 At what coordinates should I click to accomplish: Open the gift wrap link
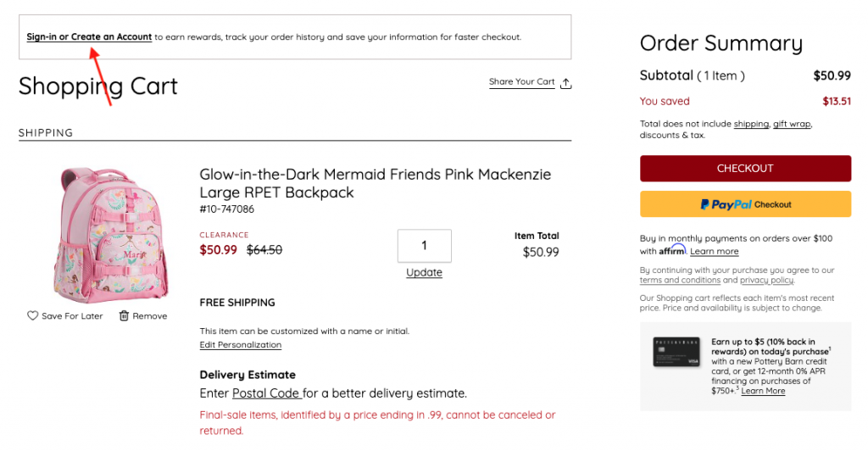792,124
